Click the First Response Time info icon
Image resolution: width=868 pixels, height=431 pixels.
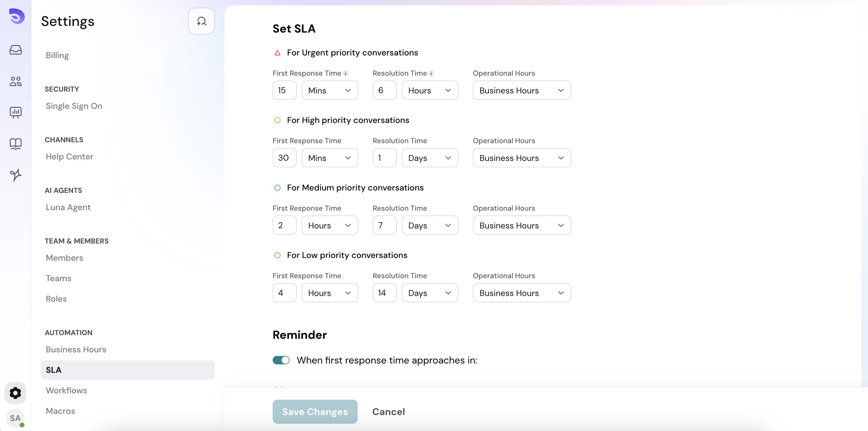click(346, 73)
